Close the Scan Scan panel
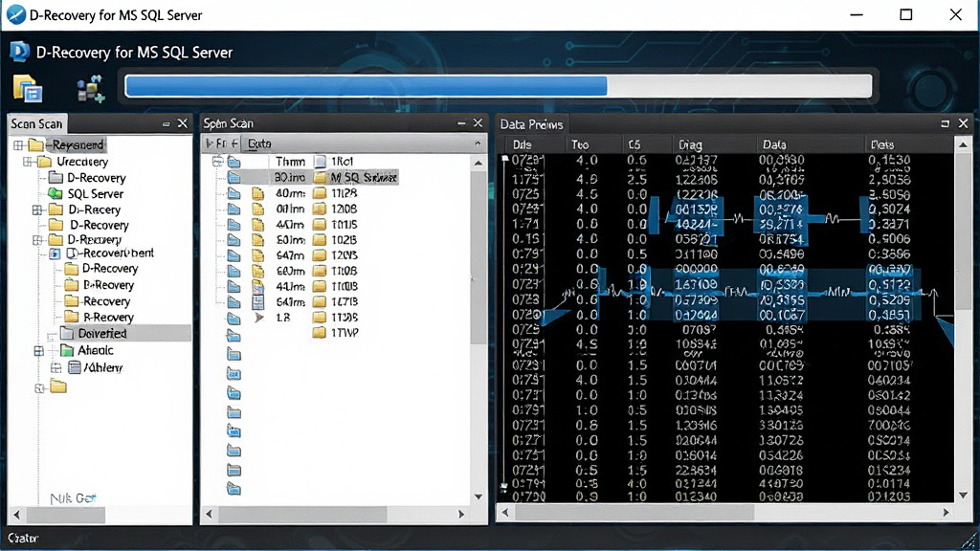The height and width of the screenshot is (551, 980). [x=183, y=123]
